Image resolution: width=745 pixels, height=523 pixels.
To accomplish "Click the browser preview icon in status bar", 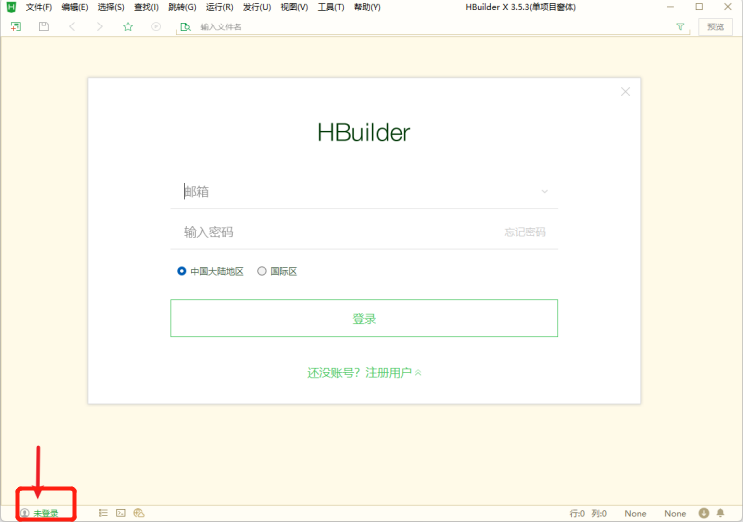I will pyautogui.click(x=139, y=513).
